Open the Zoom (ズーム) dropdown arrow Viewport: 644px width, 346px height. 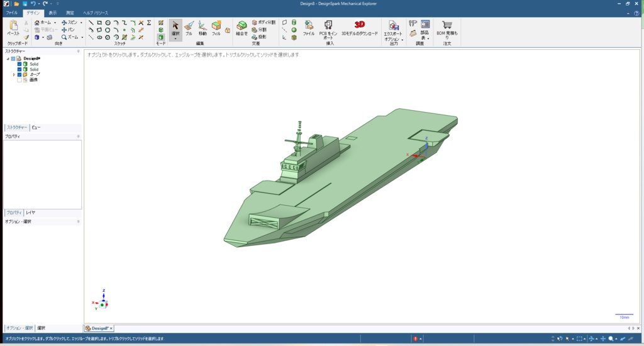tap(82, 37)
